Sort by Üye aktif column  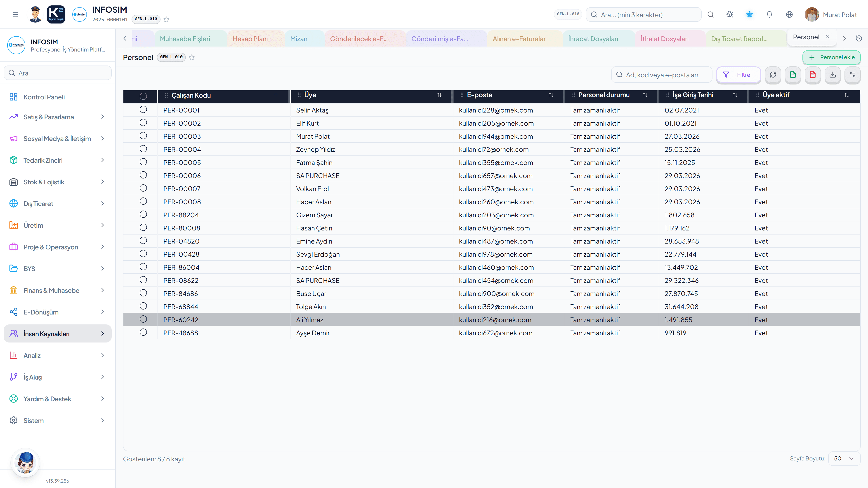[847, 95]
